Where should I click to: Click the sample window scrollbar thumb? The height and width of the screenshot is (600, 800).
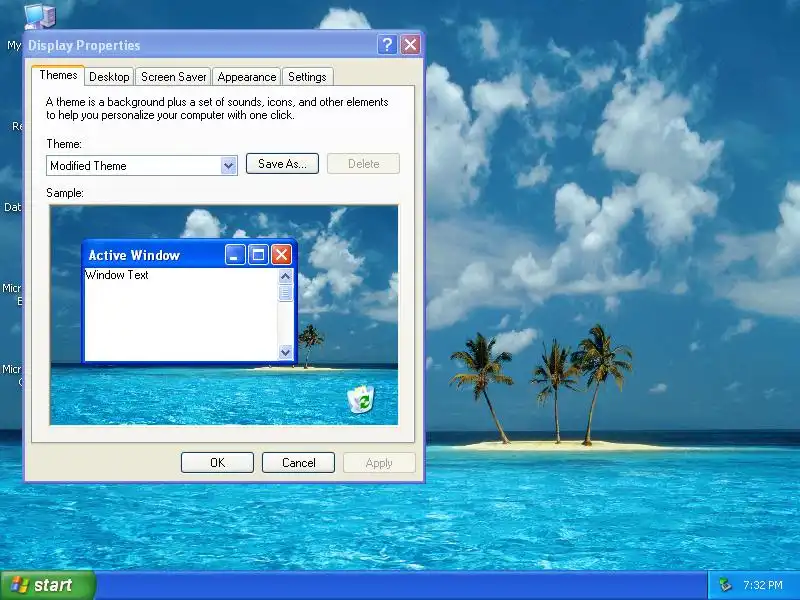tap(286, 293)
